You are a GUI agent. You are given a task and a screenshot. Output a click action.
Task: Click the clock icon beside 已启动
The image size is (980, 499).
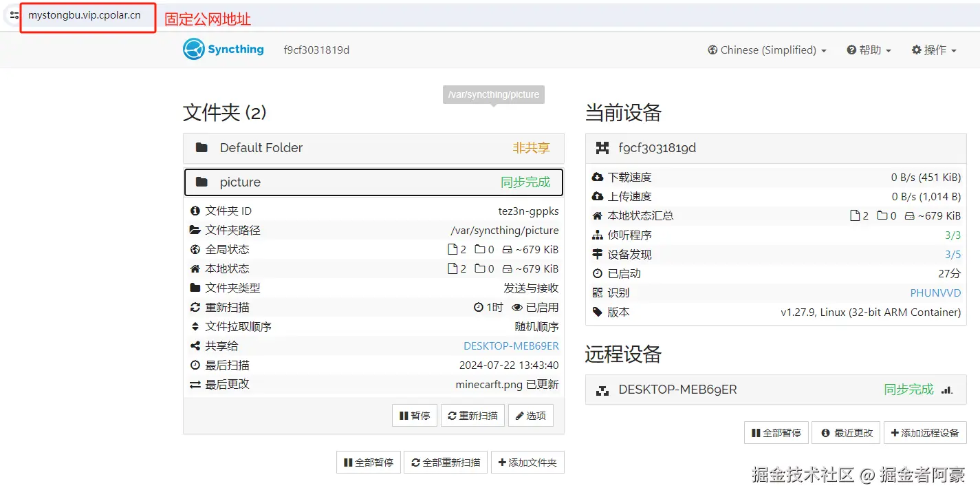(x=598, y=273)
